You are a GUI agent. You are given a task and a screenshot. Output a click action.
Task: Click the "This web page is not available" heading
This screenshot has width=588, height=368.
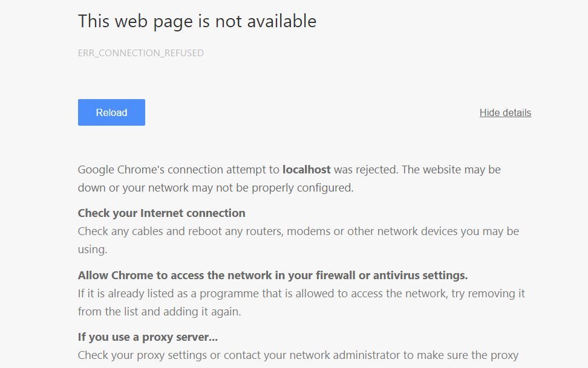point(197,21)
